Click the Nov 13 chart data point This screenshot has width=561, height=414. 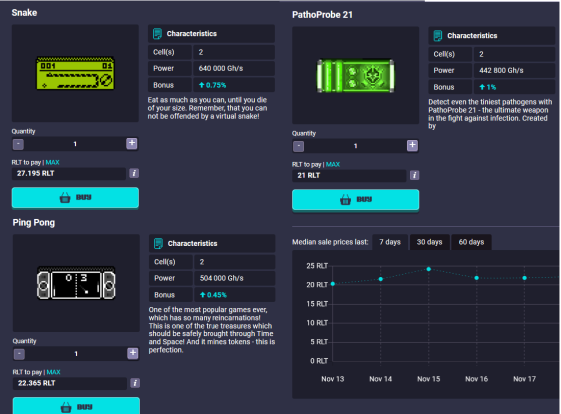click(x=333, y=284)
